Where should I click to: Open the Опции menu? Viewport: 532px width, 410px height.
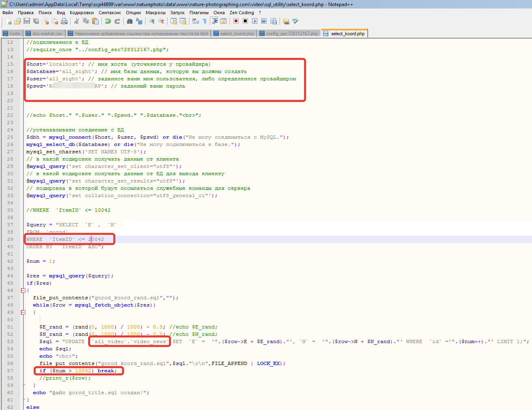pyautogui.click(x=133, y=13)
